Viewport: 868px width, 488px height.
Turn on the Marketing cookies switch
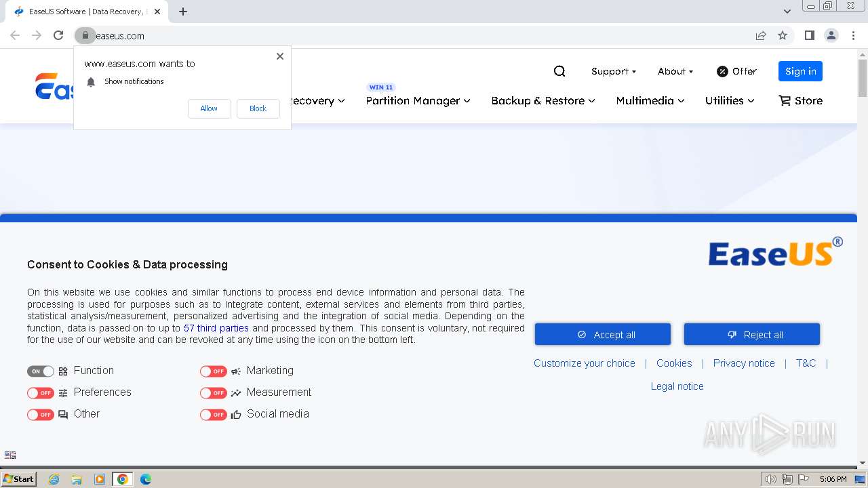tap(213, 371)
